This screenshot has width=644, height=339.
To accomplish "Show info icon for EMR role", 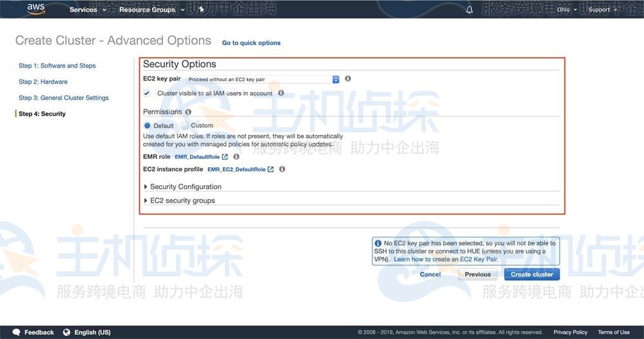I will point(236,156).
